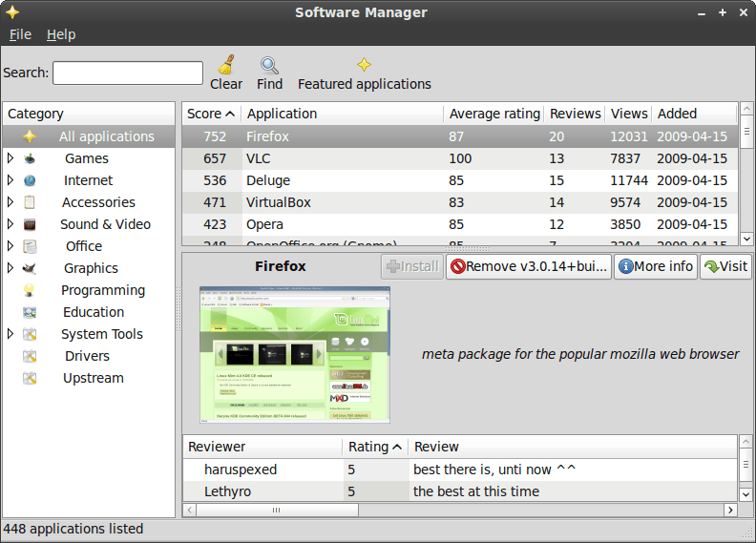Click the Clear broom icon

coord(226,65)
